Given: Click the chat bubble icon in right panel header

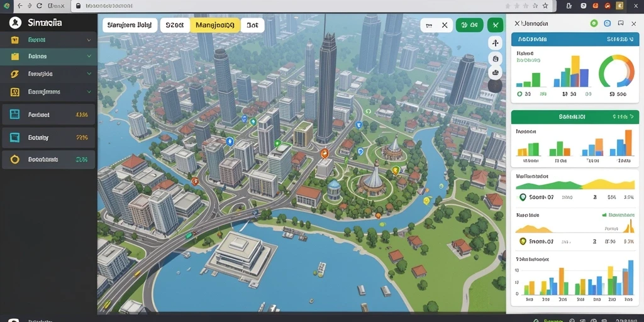Looking at the screenshot, I should click(x=621, y=23).
